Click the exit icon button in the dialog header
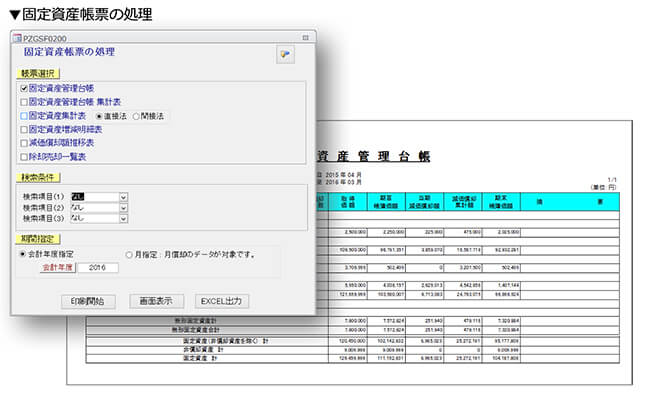 [285, 54]
